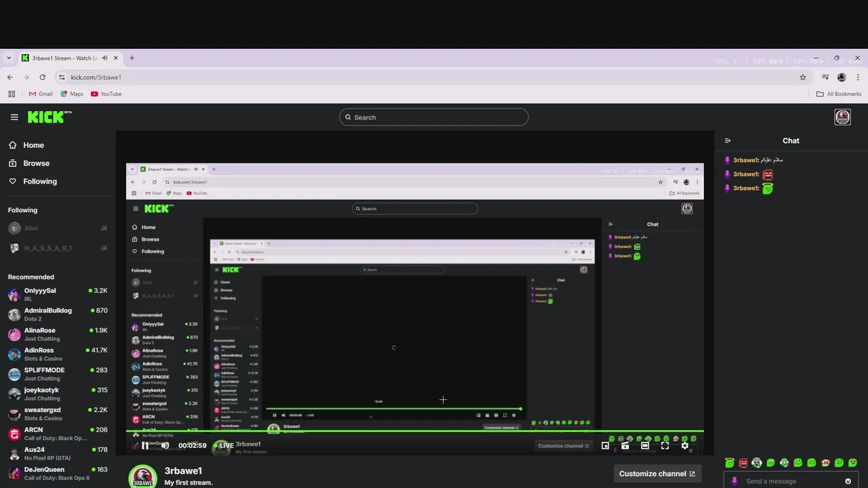Open AlinaRose channel in Recommended sidebar
This screenshot has width=868, height=488.
point(58,334)
